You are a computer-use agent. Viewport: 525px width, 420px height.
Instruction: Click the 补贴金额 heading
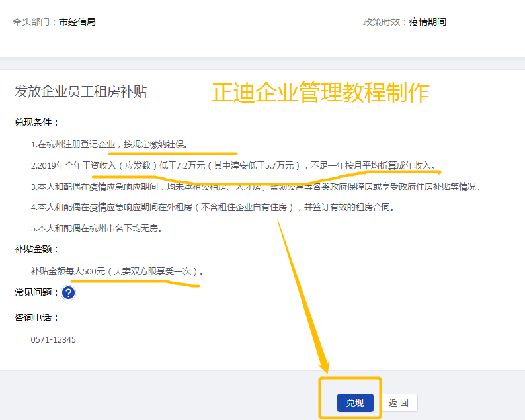37,249
